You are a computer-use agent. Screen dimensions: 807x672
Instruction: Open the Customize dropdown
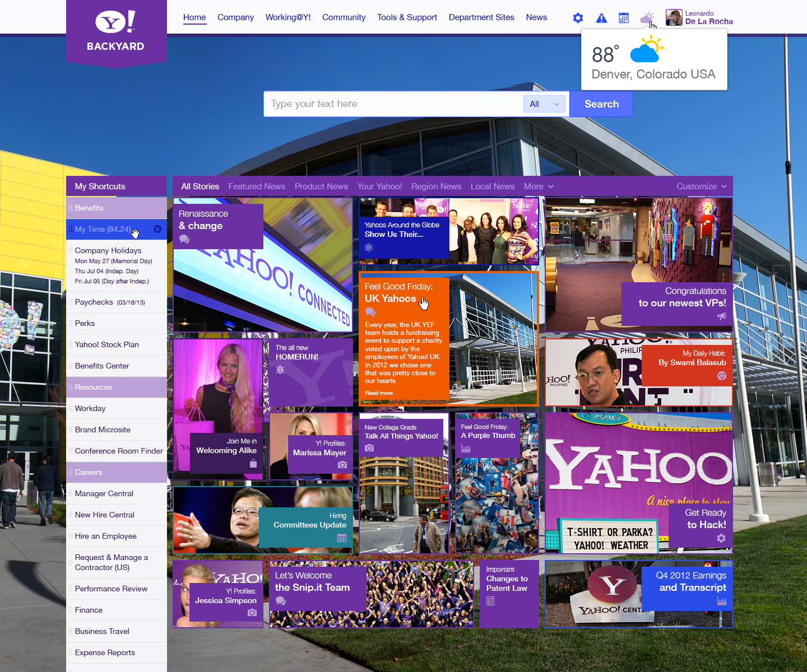coord(701,186)
